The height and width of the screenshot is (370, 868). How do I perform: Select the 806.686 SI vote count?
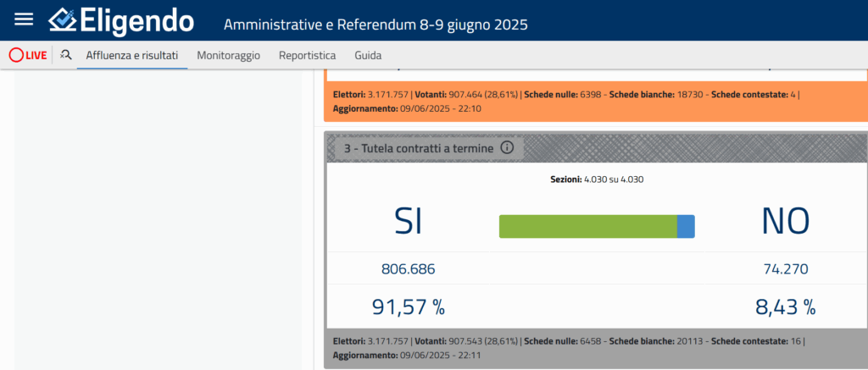click(409, 269)
